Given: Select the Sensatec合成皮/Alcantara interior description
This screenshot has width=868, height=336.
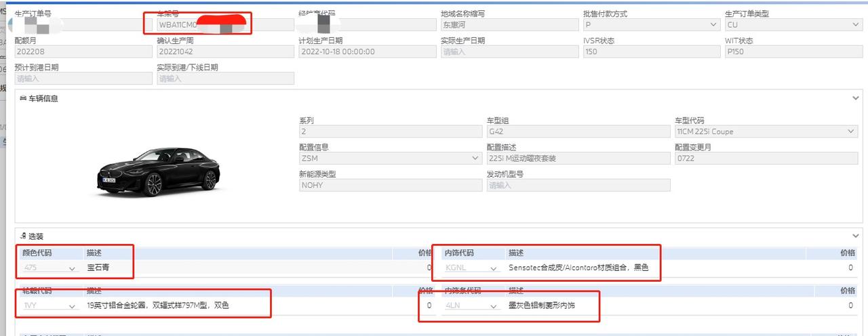Looking at the screenshot, I should [578, 268].
